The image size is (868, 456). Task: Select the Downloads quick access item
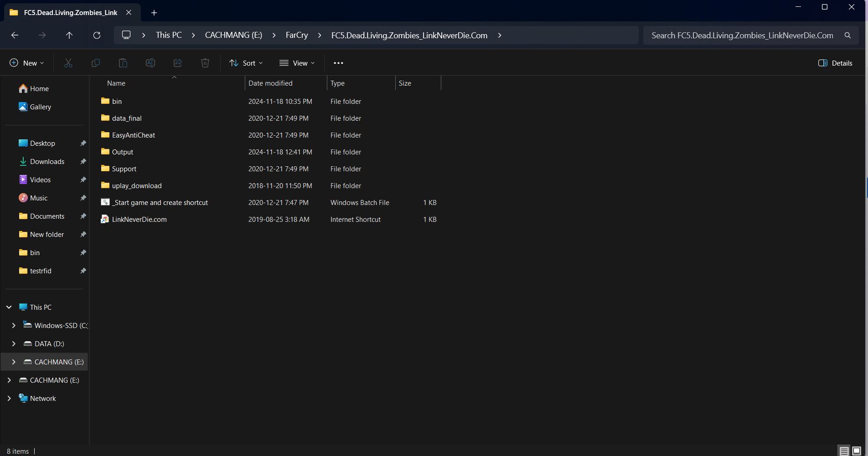coord(47,161)
